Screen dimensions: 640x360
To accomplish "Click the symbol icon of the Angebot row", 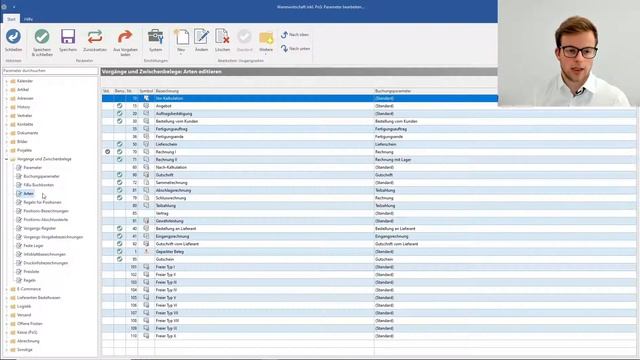I will coord(146,106).
